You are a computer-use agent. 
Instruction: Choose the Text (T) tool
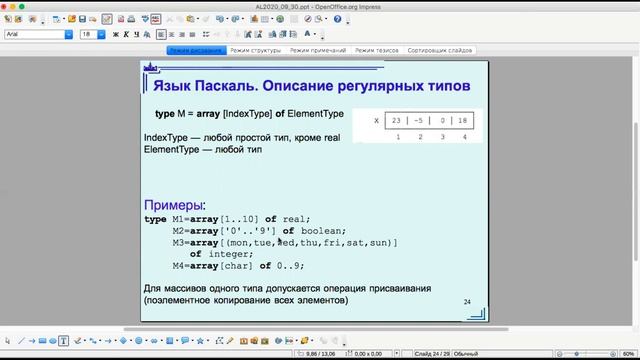click(x=64, y=341)
